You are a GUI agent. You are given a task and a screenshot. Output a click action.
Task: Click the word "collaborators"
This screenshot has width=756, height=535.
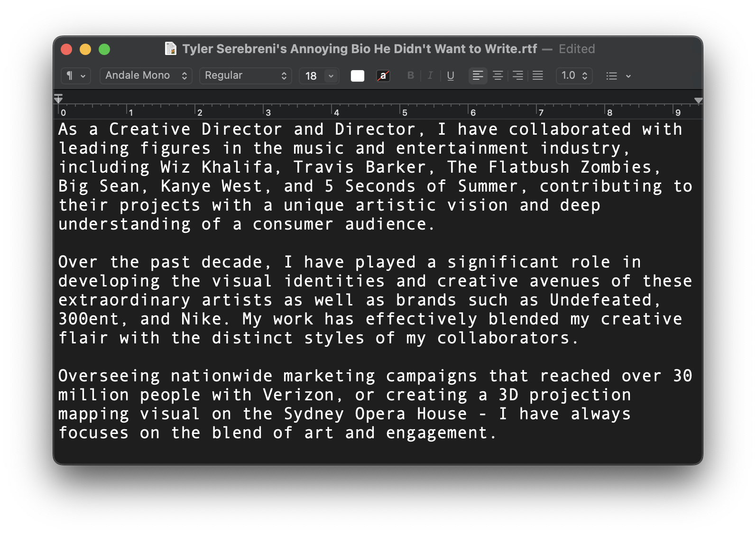(504, 338)
